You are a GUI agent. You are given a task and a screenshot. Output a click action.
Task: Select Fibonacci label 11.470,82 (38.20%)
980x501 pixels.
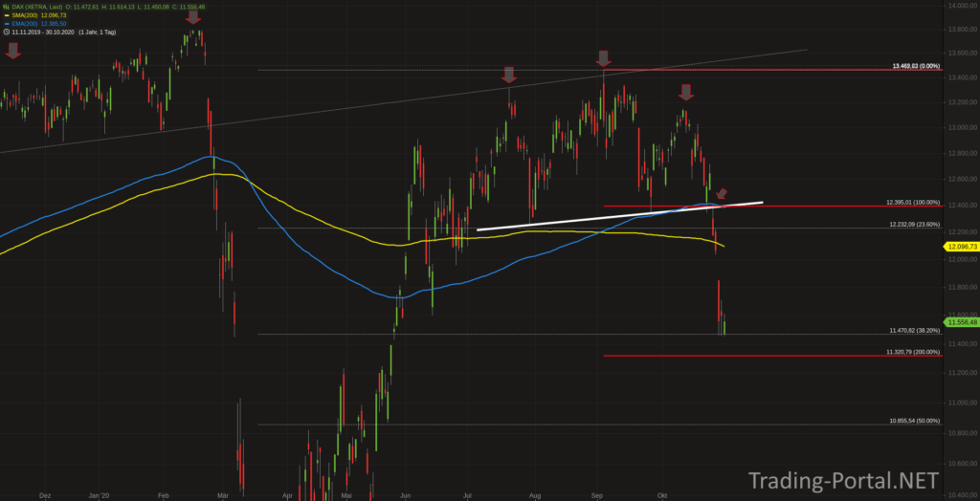coord(914,331)
